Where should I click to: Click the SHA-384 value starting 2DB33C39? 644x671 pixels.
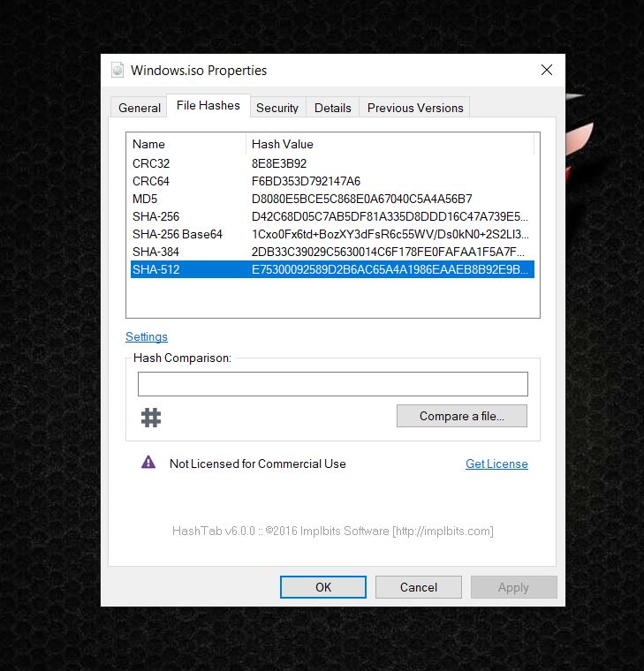click(388, 252)
